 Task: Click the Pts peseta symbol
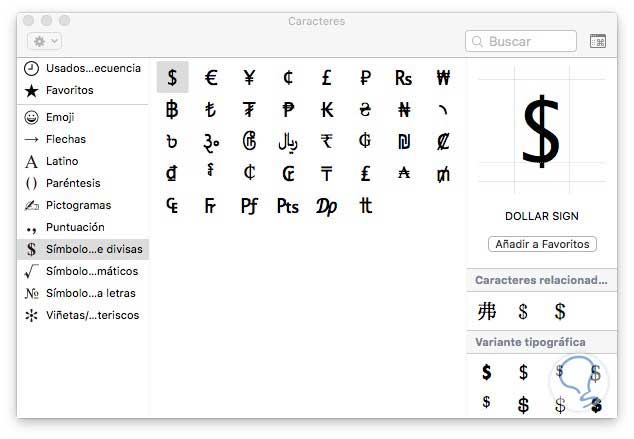(288, 206)
